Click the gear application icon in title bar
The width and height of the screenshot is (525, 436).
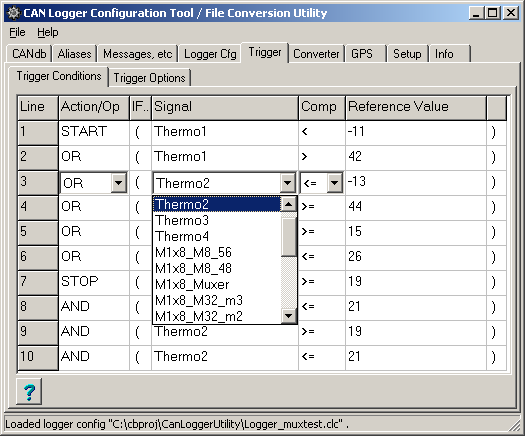point(14,13)
